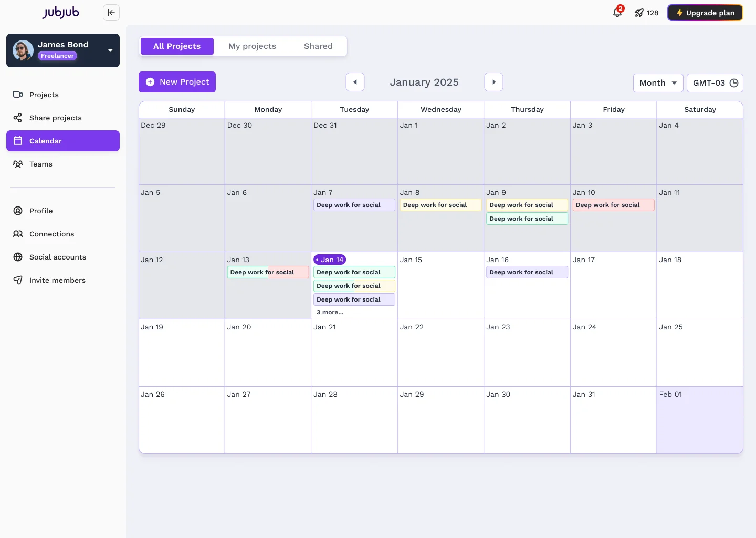Switch to the Shared tab
Viewport: 756px width, 538px height.
[318, 46]
